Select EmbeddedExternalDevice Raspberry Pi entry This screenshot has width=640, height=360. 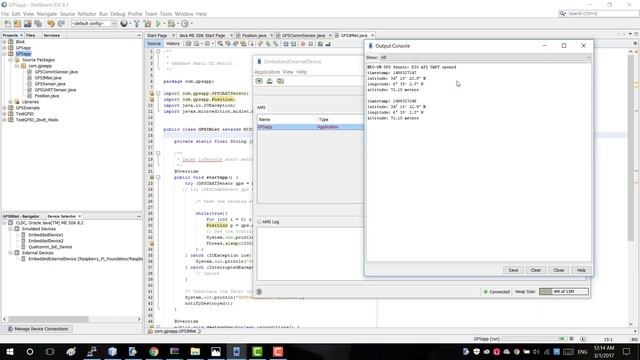85,259
